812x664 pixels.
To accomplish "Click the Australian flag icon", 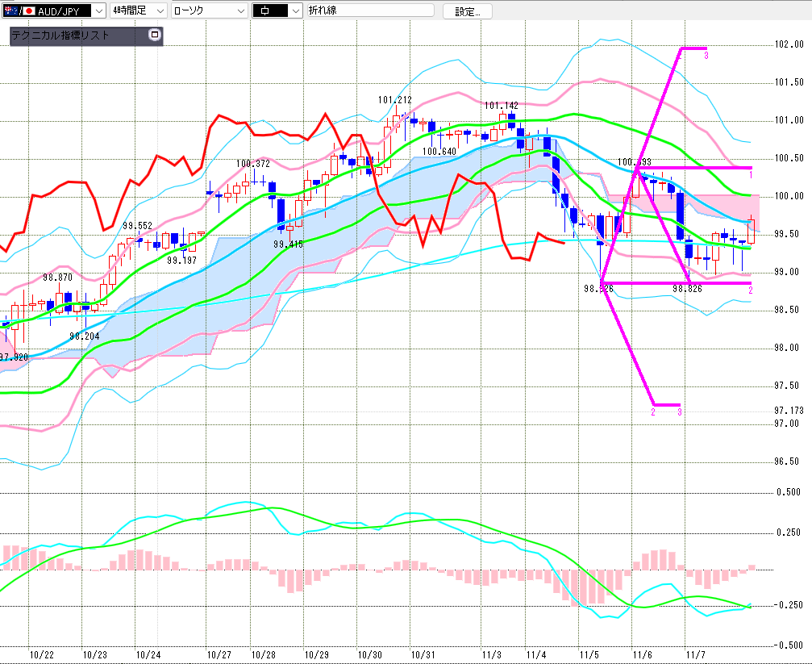I will pyautogui.click(x=11, y=11).
